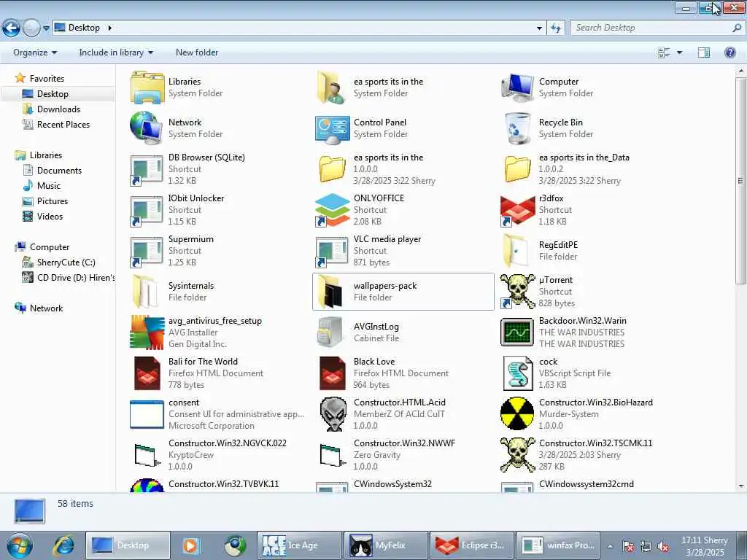
Task: Open the Organize dropdown menu
Action: pos(35,52)
